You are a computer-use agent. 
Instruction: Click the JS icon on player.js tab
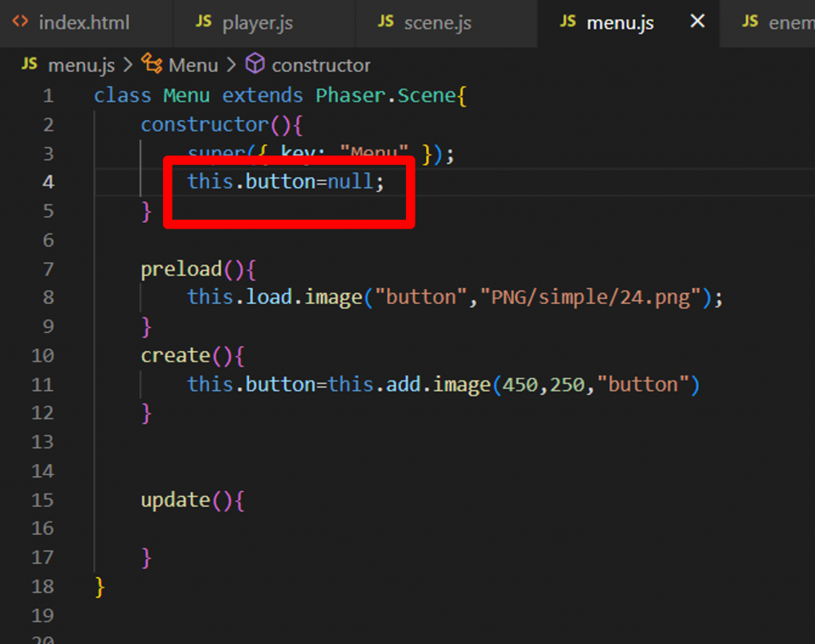pyautogui.click(x=203, y=21)
